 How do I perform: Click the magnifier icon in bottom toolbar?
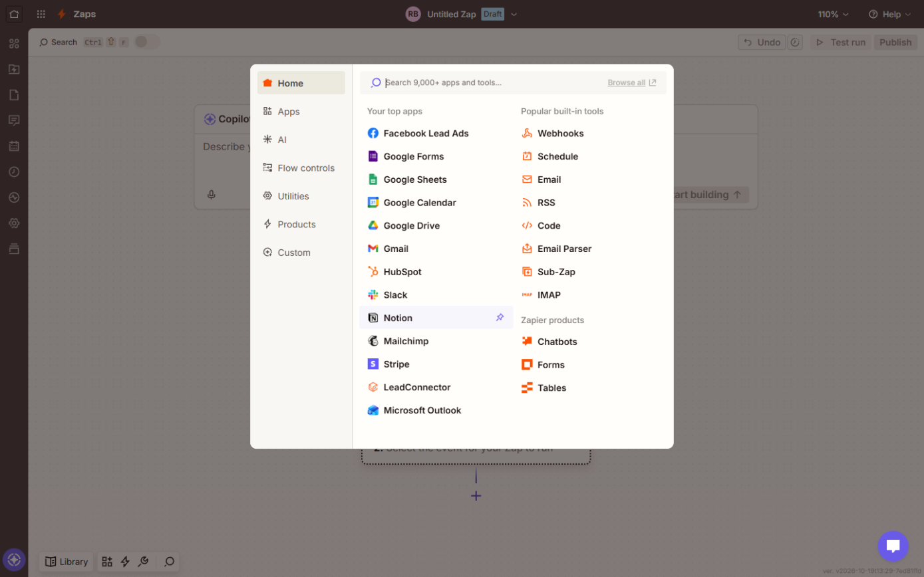(x=169, y=562)
